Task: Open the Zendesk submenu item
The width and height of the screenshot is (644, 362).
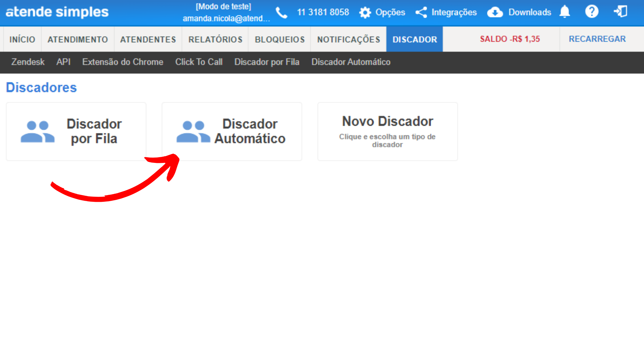Action: coord(28,62)
